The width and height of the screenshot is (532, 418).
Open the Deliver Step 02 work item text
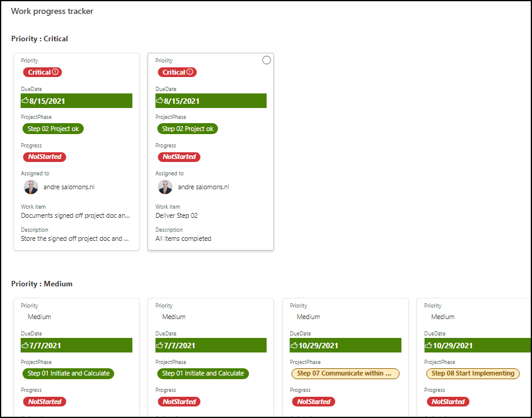pos(177,215)
